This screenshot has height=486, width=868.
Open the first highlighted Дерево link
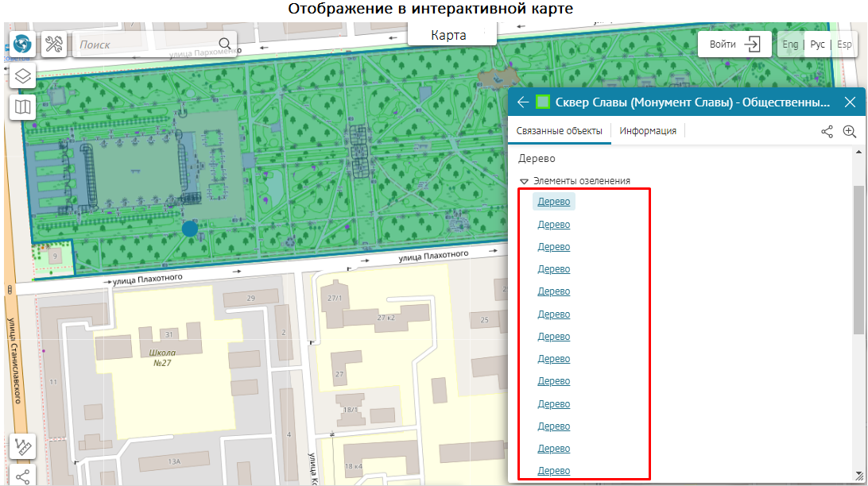tap(553, 202)
